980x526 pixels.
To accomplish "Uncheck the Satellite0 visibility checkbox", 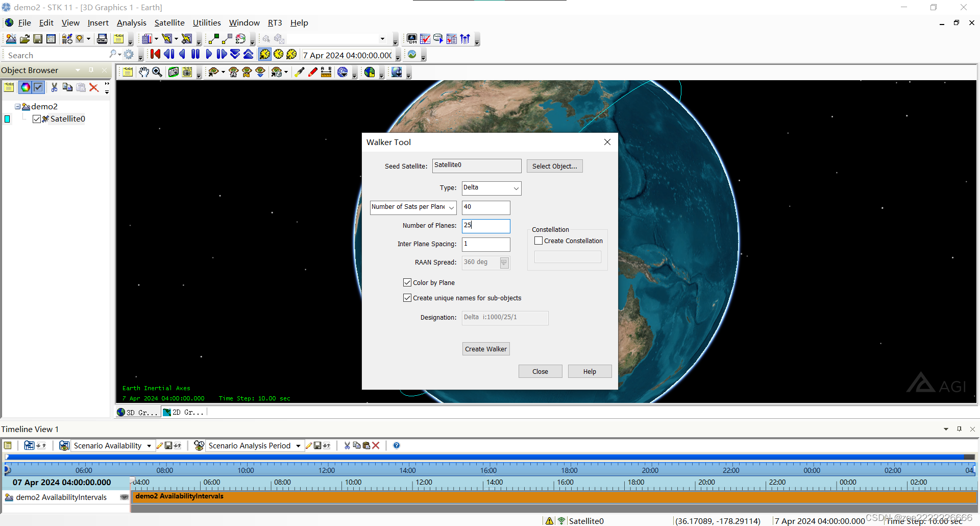I will pyautogui.click(x=37, y=119).
